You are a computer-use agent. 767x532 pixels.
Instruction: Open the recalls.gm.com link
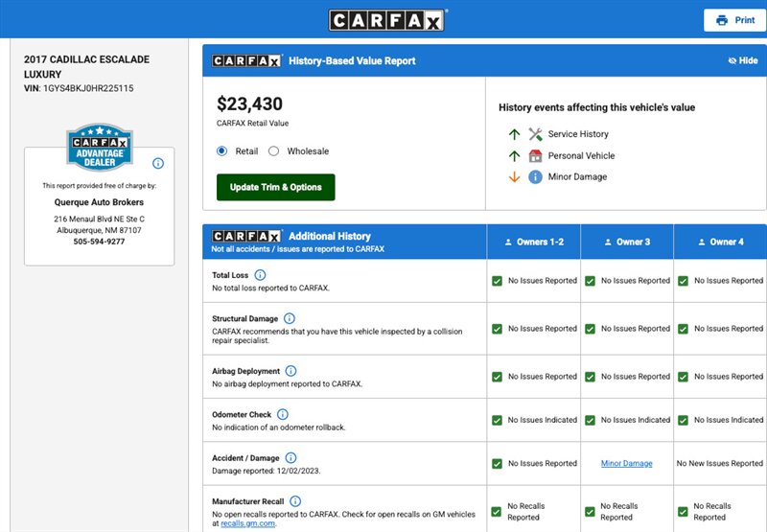247,524
